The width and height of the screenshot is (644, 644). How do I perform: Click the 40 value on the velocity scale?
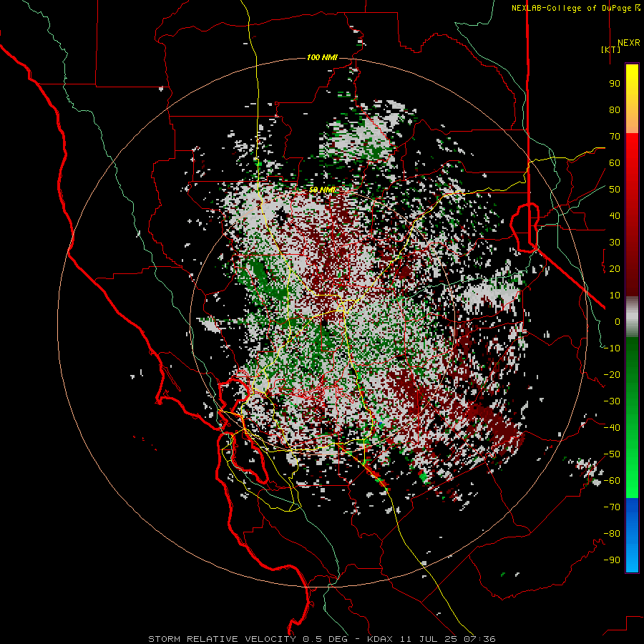click(615, 216)
